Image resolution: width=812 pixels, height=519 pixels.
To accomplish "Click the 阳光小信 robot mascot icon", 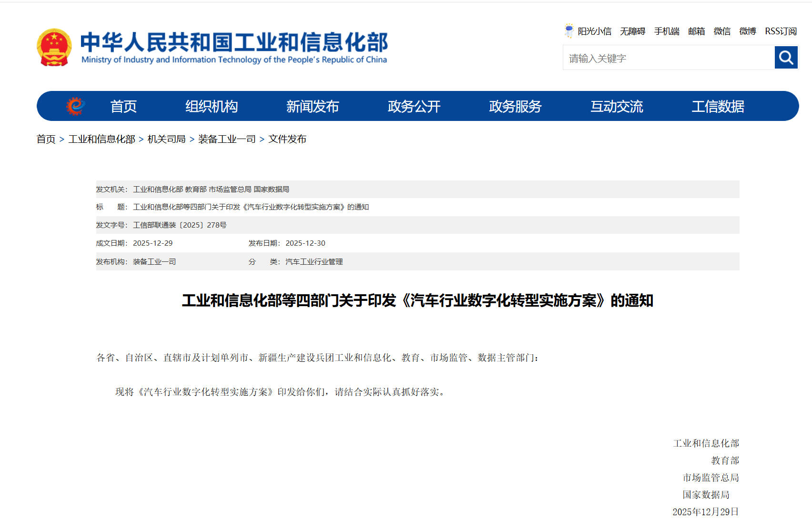I will point(568,31).
